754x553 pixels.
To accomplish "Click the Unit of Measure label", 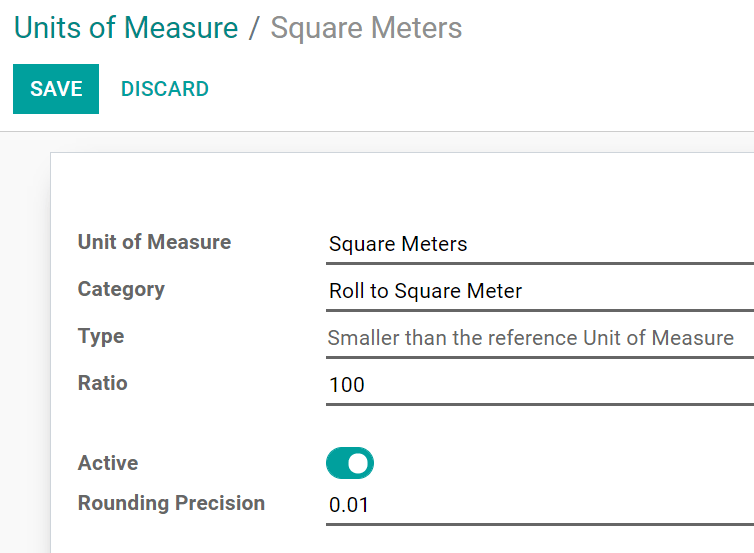I will tap(154, 242).
